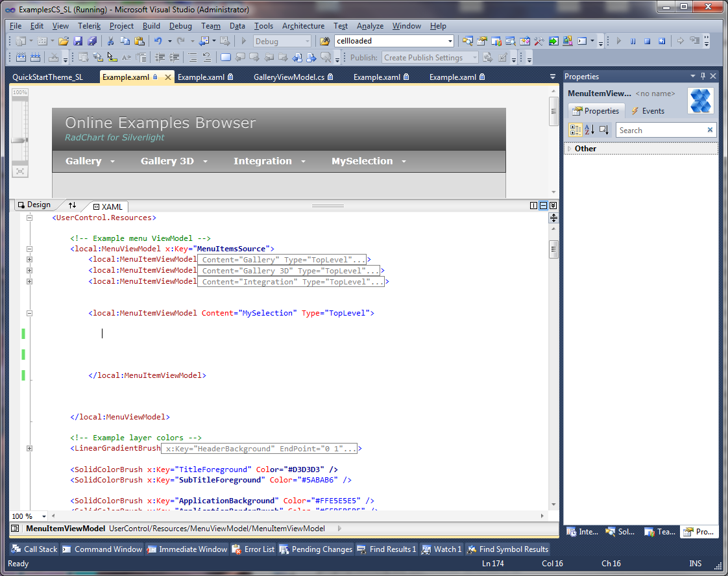Open the Watch 1 panel
728x576 pixels.
[x=441, y=549]
